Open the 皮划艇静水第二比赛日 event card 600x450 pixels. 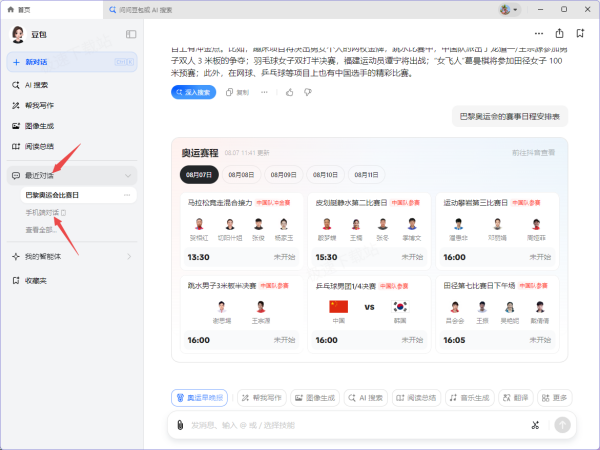point(369,232)
